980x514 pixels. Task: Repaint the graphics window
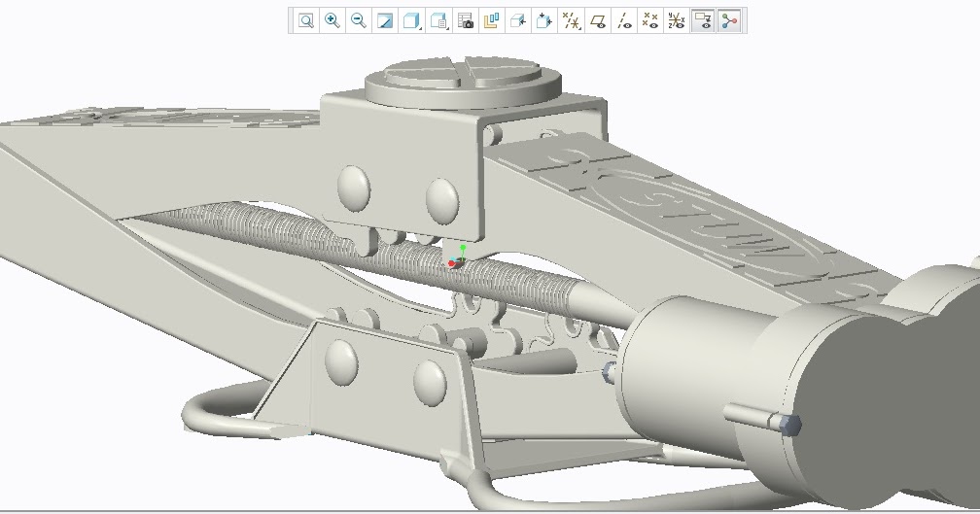pyautogui.click(x=385, y=20)
